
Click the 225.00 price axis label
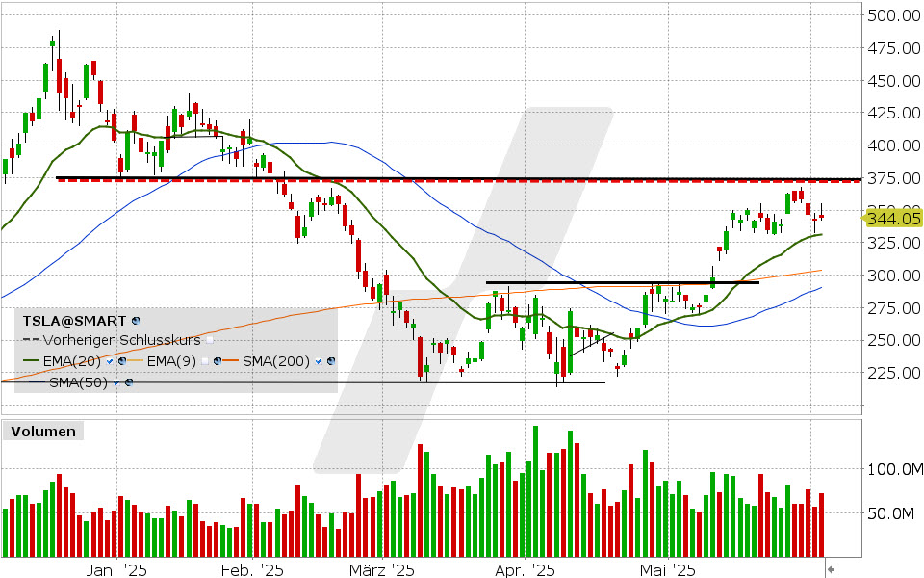(x=894, y=373)
